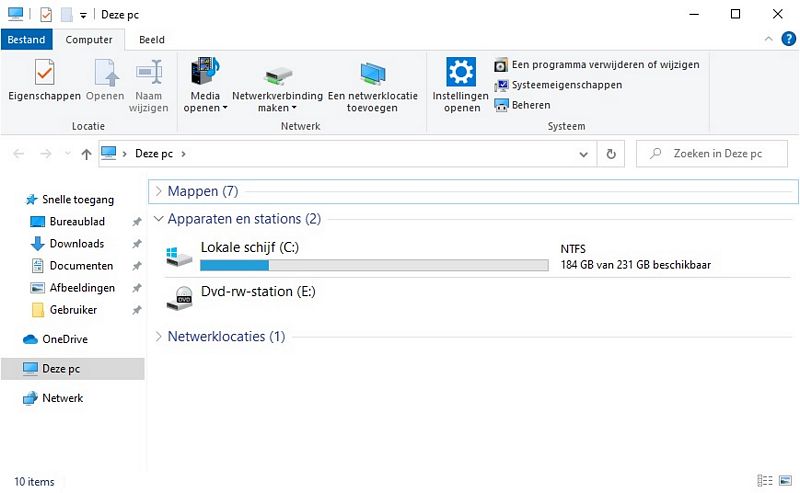Open the address bar history dropdown
Screen dimensions: 800x493
585,155
